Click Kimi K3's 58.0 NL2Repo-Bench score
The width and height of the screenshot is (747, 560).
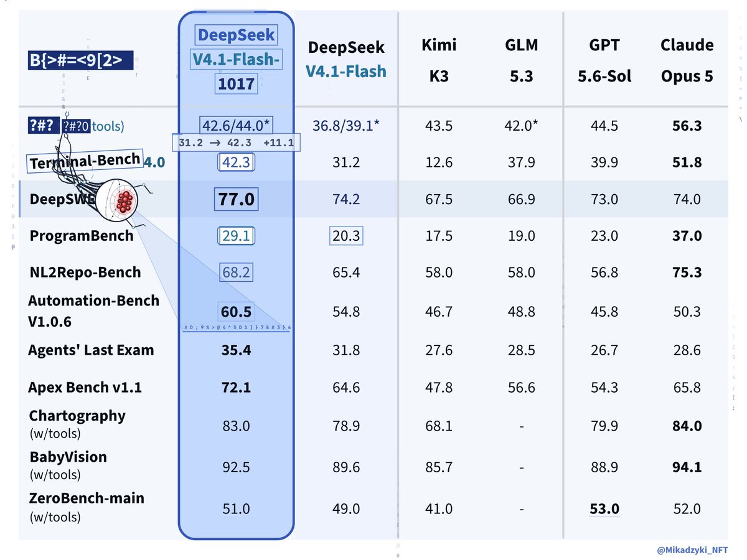(x=439, y=273)
